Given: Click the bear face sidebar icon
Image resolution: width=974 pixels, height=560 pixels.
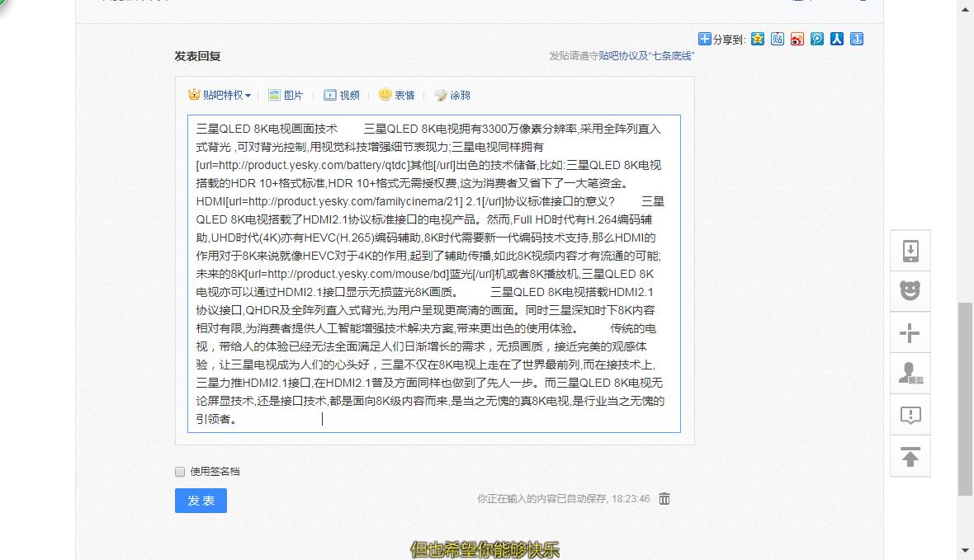Looking at the screenshot, I should pyautogui.click(x=910, y=290).
